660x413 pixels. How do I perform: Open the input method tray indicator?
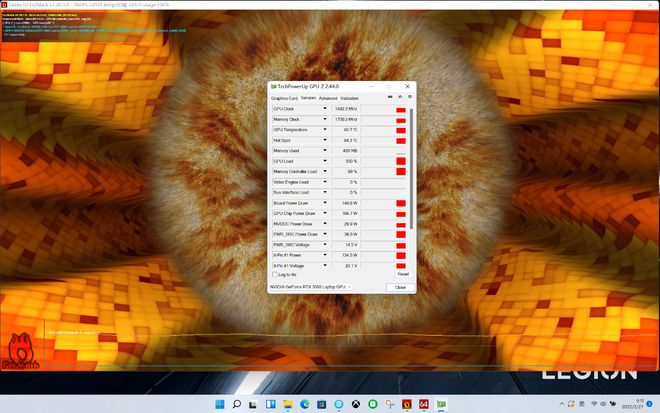coord(582,404)
